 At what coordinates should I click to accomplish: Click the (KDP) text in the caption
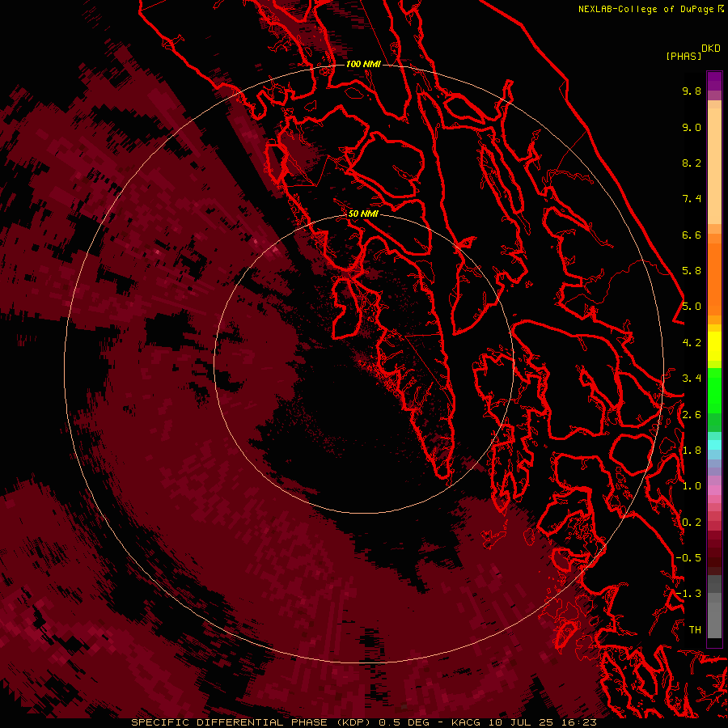pyautogui.click(x=353, y=722)
